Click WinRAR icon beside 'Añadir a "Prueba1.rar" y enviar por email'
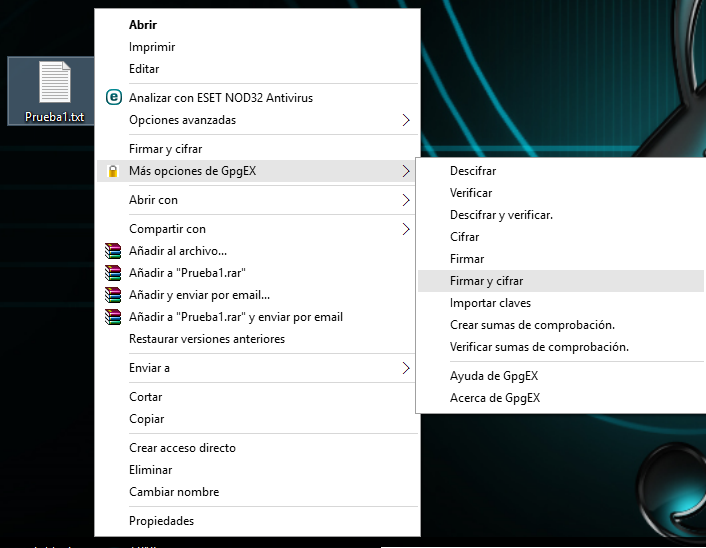The width and height of the screenshot is (706, 548). (x=113, y=317)
